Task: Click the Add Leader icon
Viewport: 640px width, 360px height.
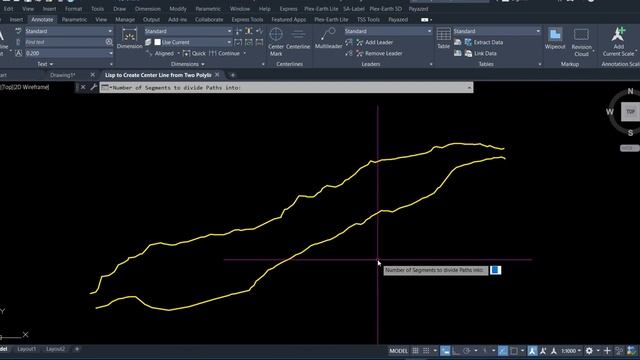Action: (360, 42)
